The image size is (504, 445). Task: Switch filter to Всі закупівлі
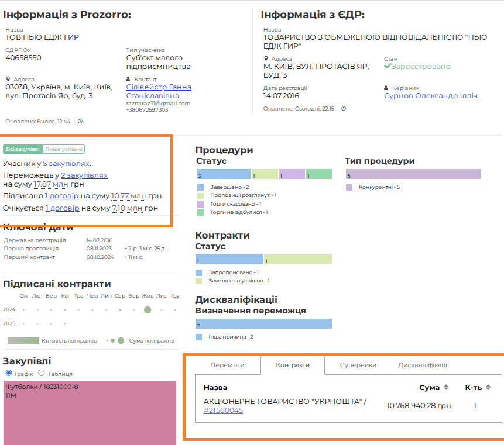pos(23,149)
